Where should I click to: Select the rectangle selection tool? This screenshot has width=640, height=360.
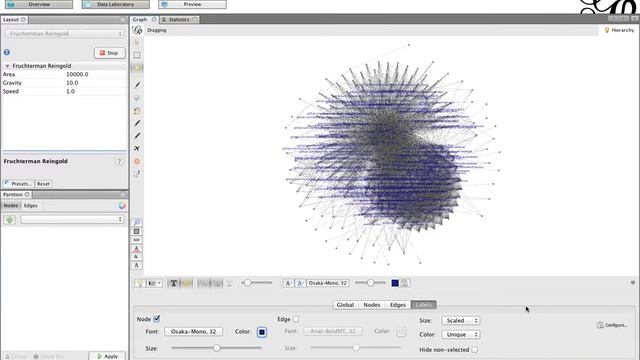(x=137, y=55)
